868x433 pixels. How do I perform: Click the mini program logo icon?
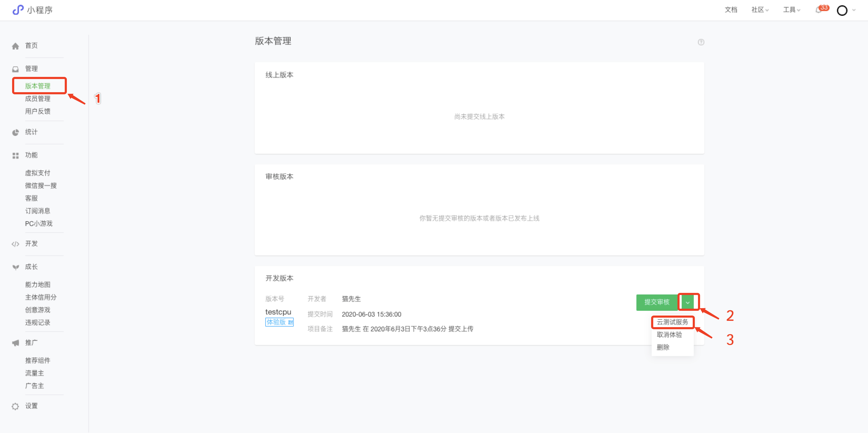(x=18, y=10)
